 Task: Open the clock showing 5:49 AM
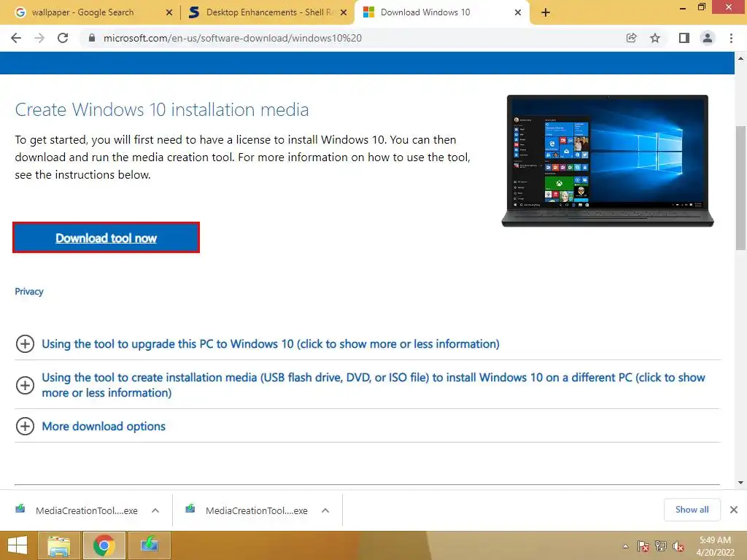715,546
